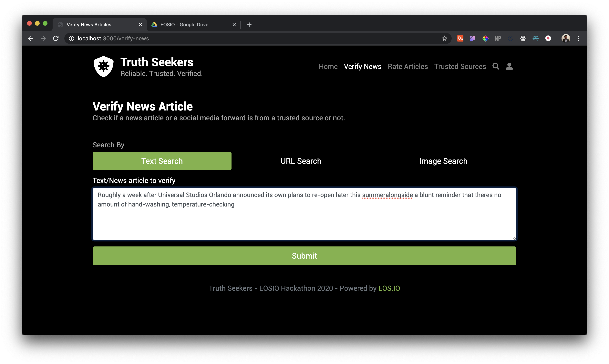
Task: Go back using the browser back arrow
Action: pyautogui.click(x=31, y=39)
